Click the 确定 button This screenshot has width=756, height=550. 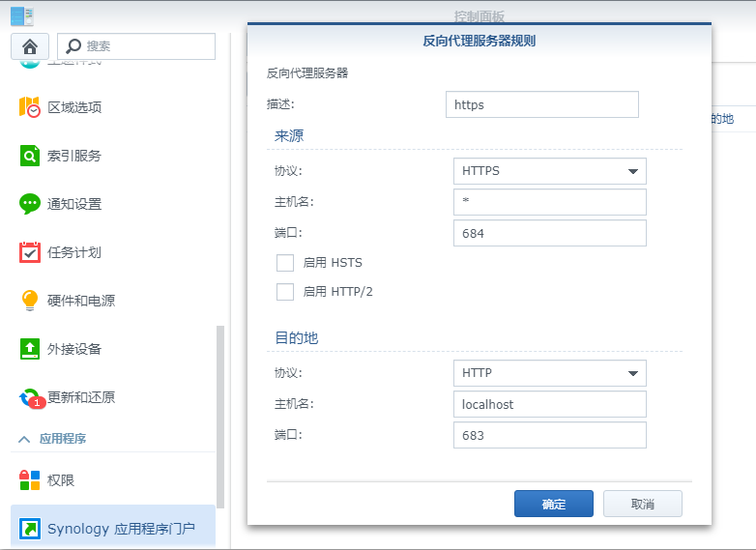(x=554, y=504)
